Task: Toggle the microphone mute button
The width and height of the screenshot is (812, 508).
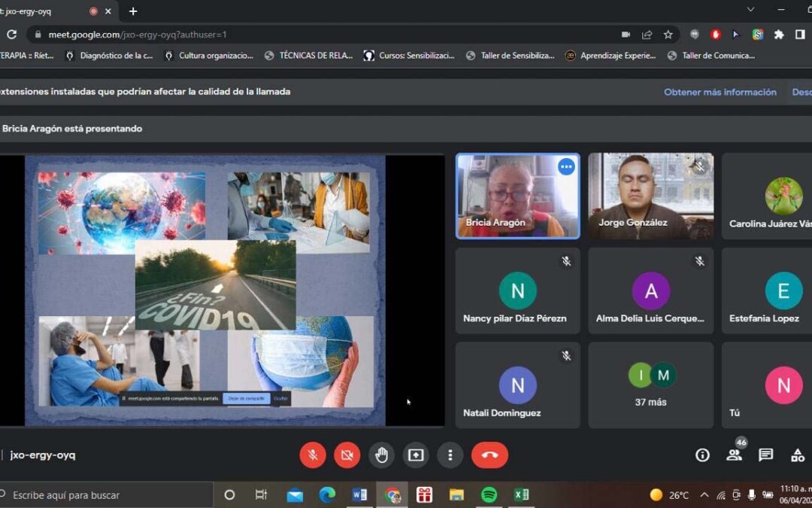Action: point(312,455)
